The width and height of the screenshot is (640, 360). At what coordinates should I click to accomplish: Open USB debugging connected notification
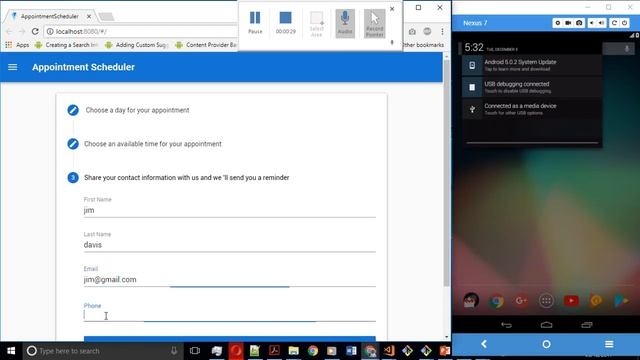(x=532, y=87)
